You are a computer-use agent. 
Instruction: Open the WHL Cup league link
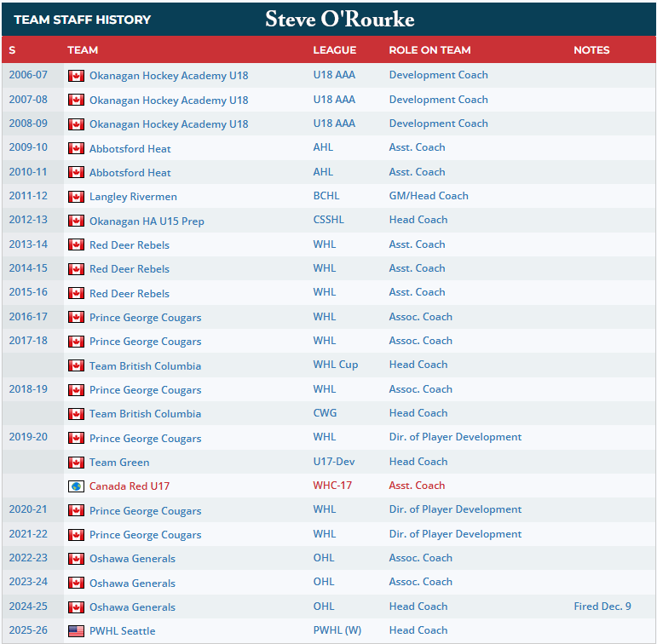click(x=336, y=365)
